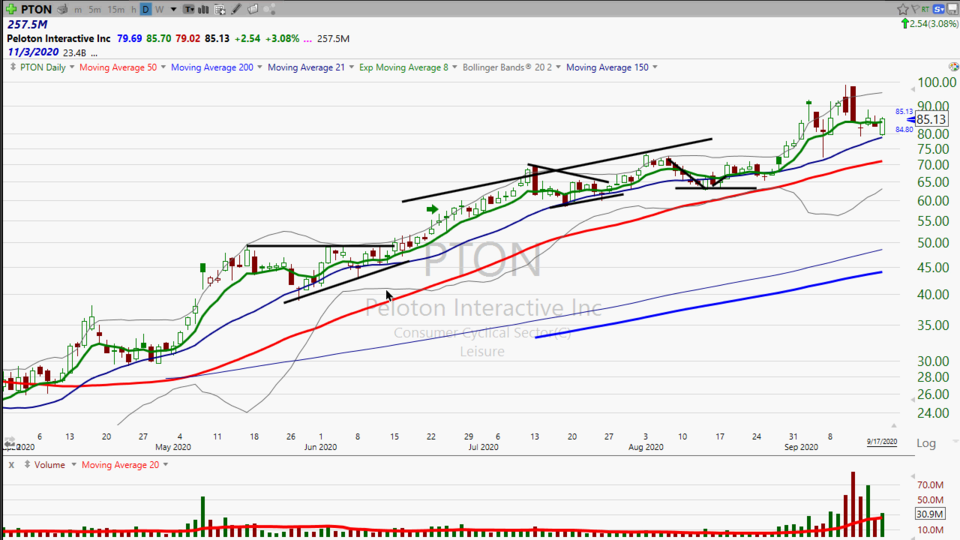Open the trade hammer icon beside PTON
The image size is (960, 540).
tap(62, 9)
